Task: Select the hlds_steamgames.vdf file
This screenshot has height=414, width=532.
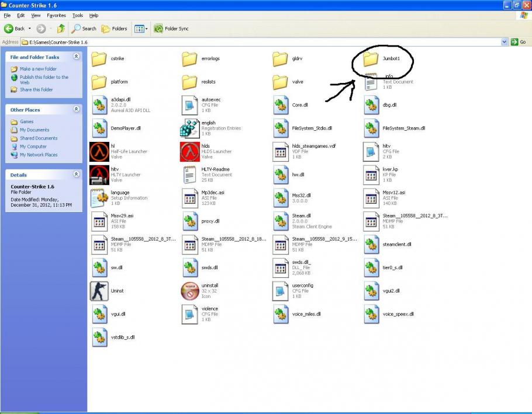Action: 280,152
